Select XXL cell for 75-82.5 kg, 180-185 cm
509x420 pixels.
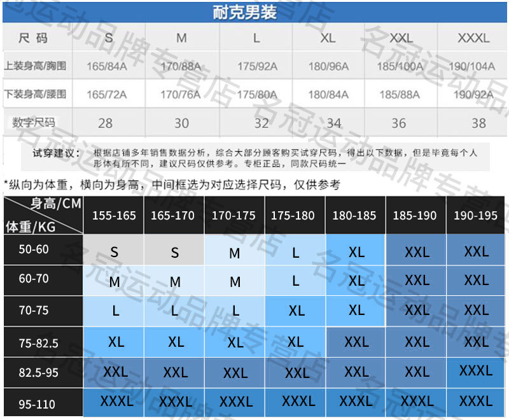point(356,342)
